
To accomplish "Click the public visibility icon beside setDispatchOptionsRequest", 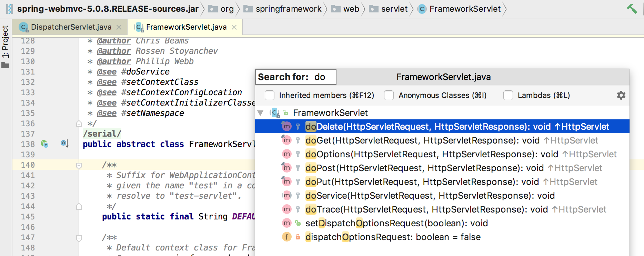I will [298, 223].
